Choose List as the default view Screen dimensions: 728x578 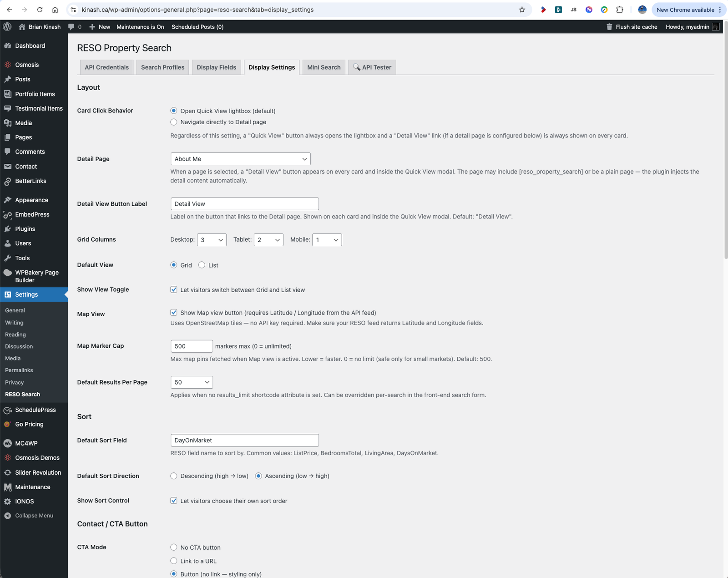pyautogui.click(x=202, y=265)
